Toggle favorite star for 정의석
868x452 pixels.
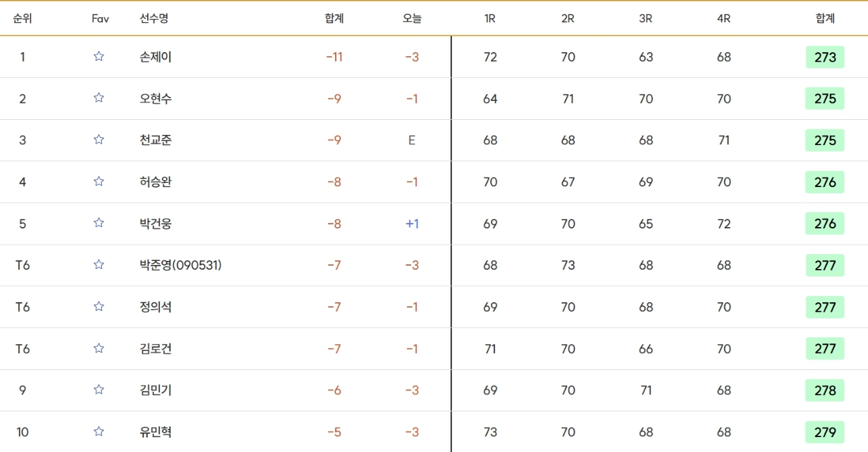pyautogui.click(x=99, y=306)
